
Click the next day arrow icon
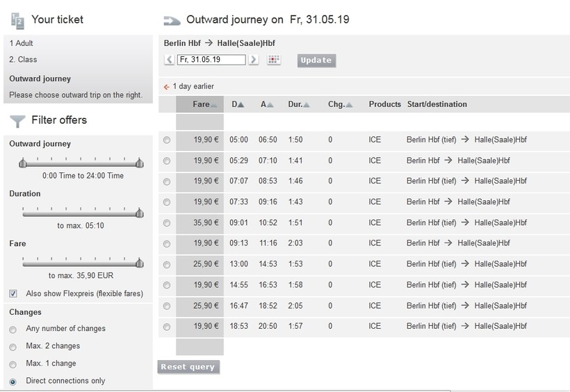[254, 60]
